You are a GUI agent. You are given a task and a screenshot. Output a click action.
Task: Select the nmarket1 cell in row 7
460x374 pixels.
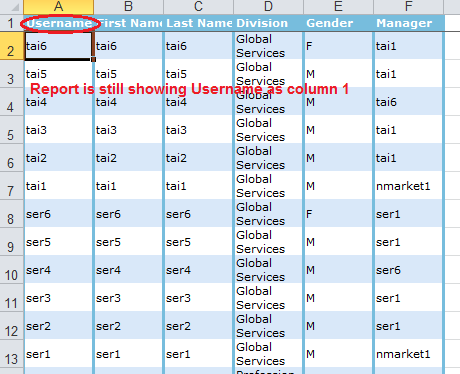408,186
